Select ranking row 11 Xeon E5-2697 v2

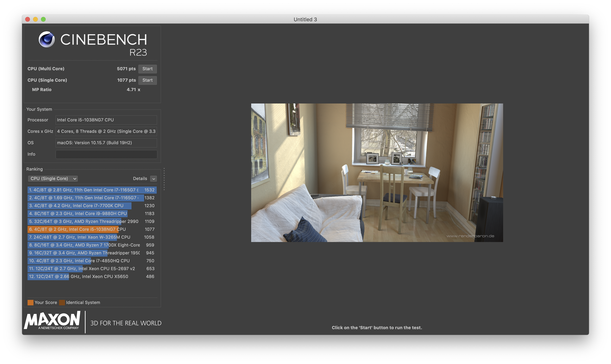tap(92, 269)
